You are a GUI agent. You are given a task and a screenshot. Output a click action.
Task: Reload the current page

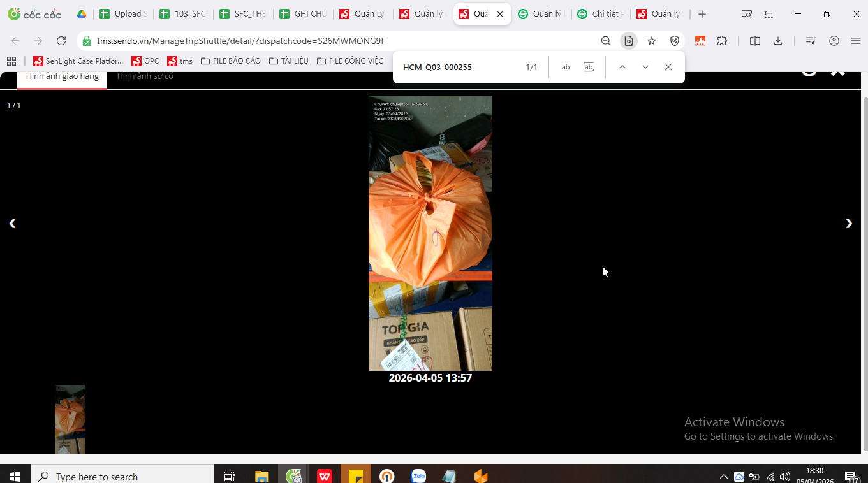pos(61,41)
